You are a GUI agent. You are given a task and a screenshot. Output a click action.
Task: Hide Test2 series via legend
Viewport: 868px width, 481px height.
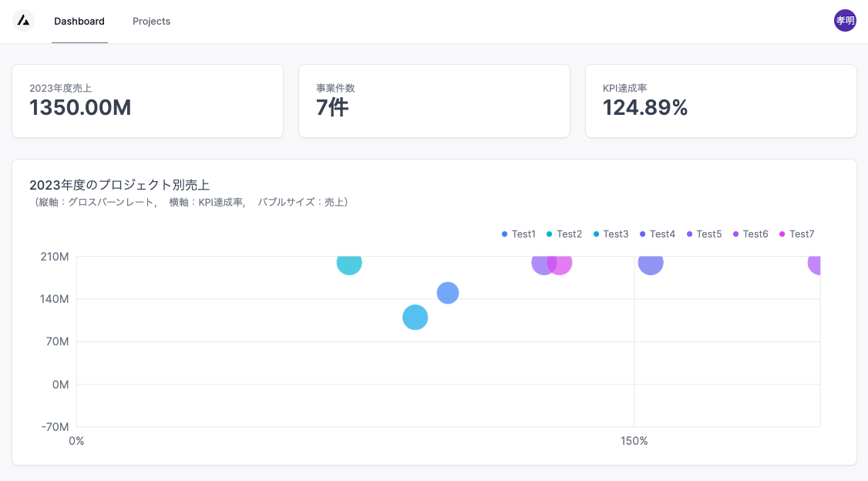[x=564, y=234]
